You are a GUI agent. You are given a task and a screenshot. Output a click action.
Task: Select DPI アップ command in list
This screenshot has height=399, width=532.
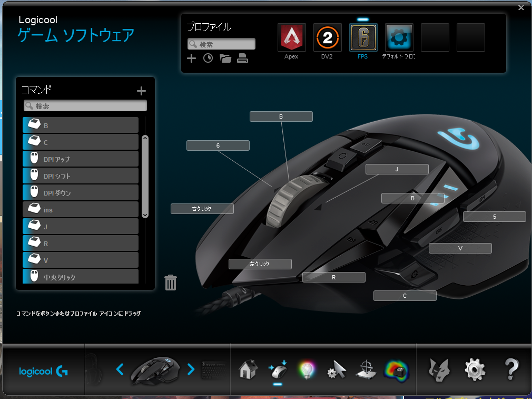[81, 159]
